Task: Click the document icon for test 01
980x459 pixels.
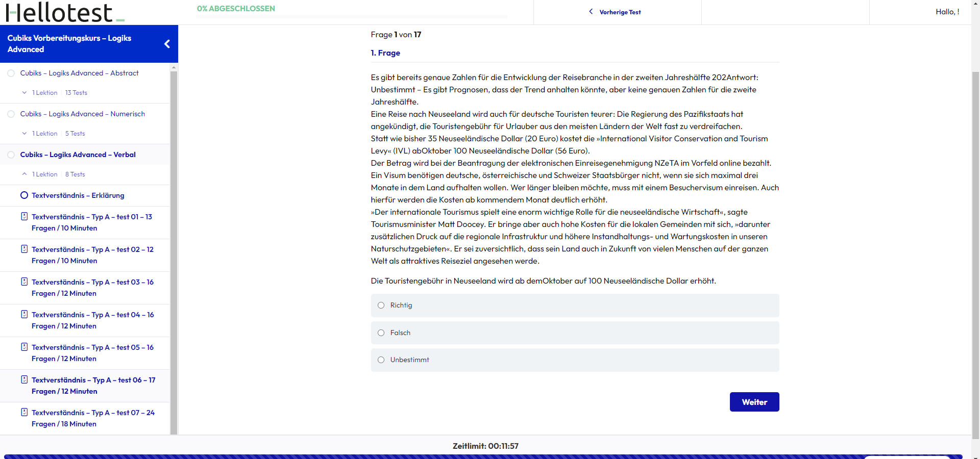Action: pos(24,216)
